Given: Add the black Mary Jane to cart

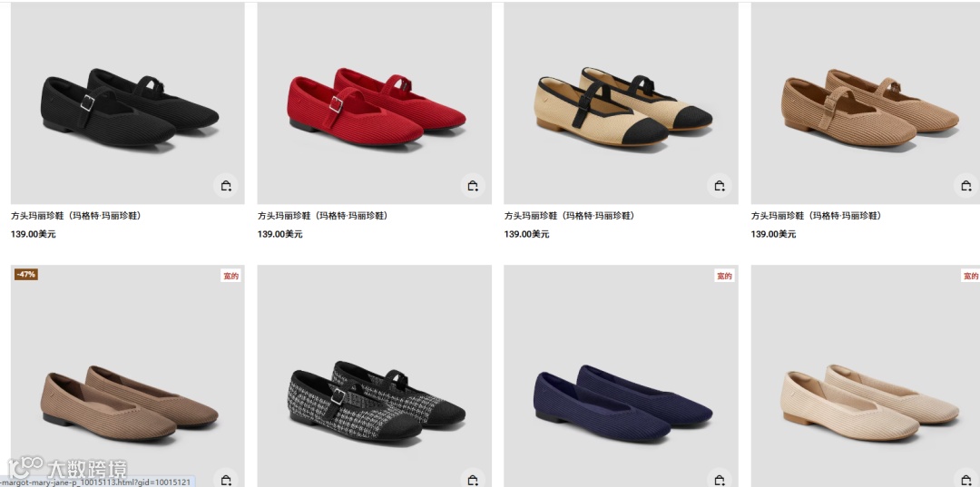Looking at the screenshot, I should coord(226,185).
